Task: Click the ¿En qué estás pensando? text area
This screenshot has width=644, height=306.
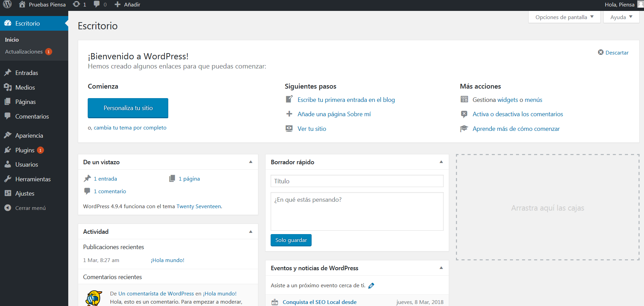Action: coord(357,211)
